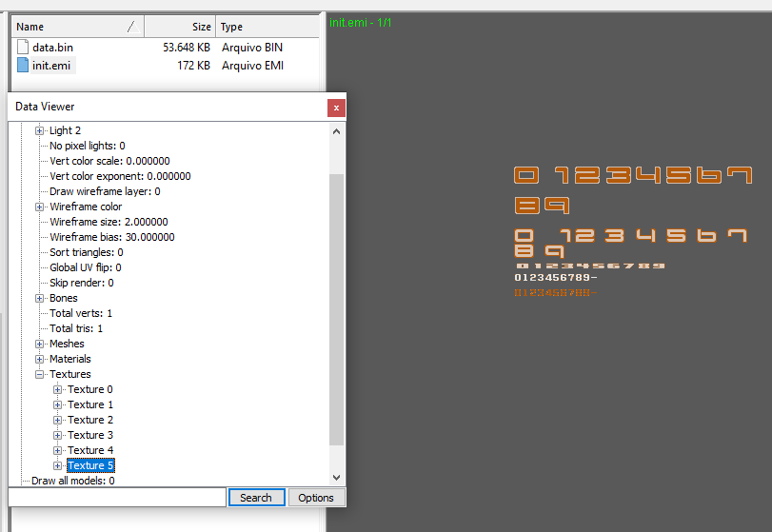The width and height of the screenshot is (772, 532).
Task: Select the Materials tree item label
Action: click(x=70, y=359)
